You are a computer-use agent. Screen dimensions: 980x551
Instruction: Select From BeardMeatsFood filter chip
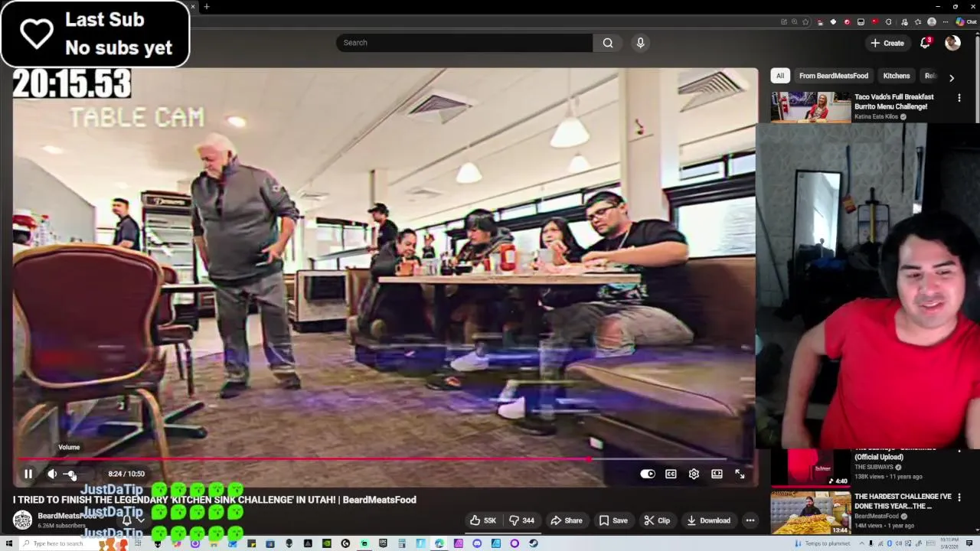point(834,76)
